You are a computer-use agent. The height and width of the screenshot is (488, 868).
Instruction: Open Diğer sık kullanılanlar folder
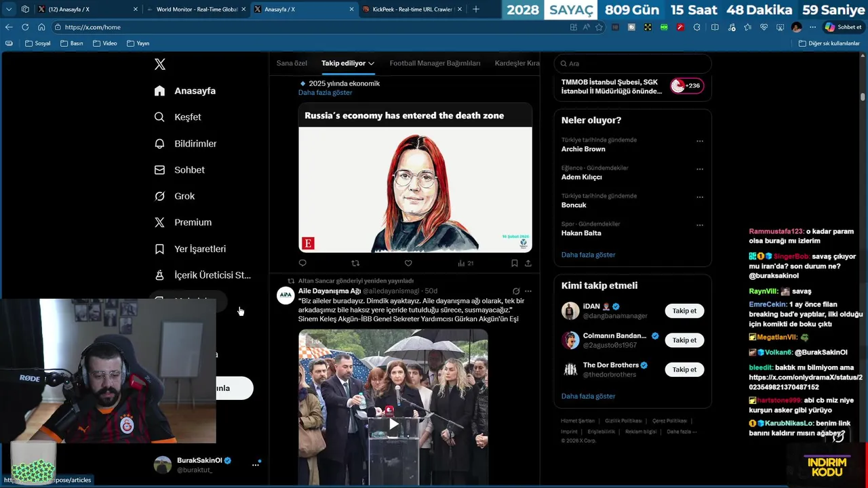829,43
